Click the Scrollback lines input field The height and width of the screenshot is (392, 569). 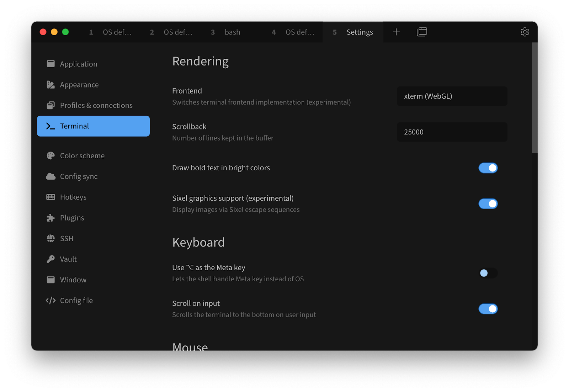(x=452, y=132)
